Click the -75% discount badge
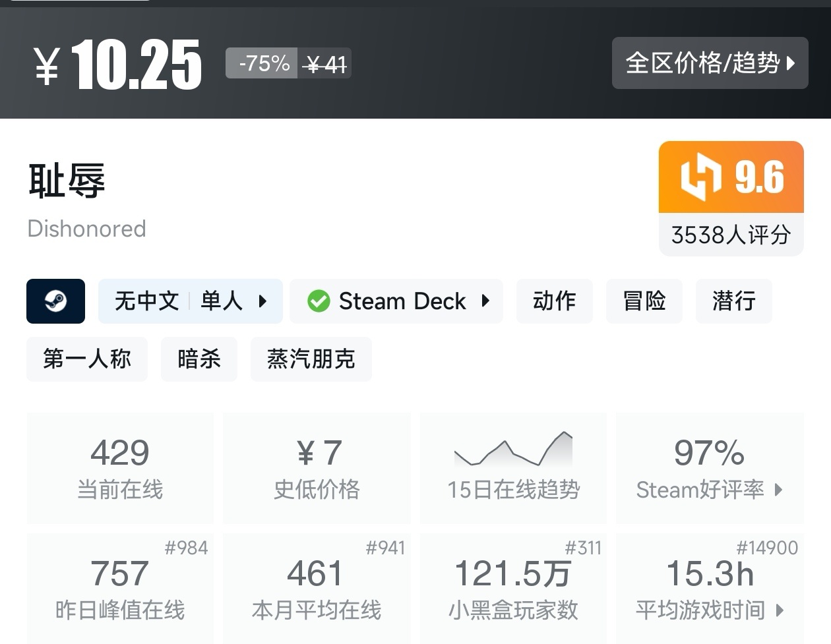Screen dimensions: 831x644 tap(262, 64)
